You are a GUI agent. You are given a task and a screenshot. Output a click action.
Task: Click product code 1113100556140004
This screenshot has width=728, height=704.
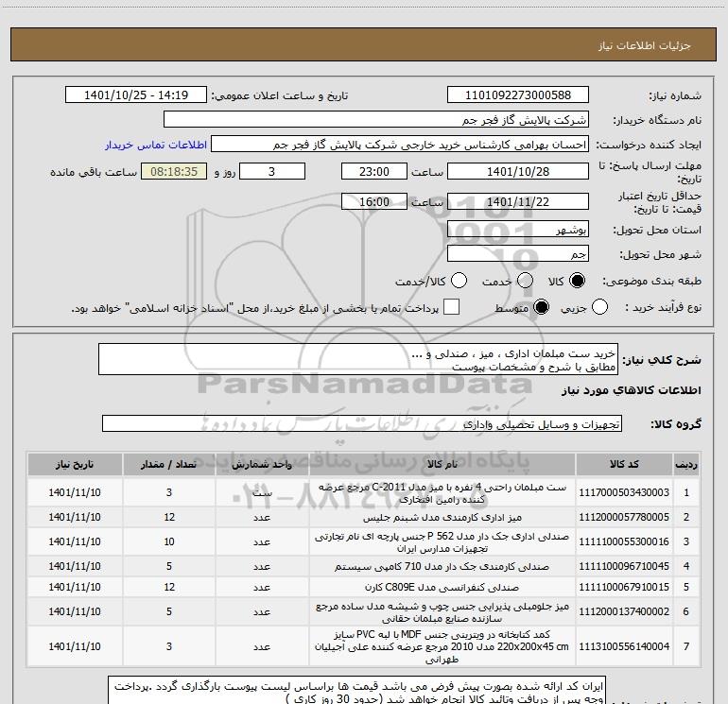click(624, 646)
